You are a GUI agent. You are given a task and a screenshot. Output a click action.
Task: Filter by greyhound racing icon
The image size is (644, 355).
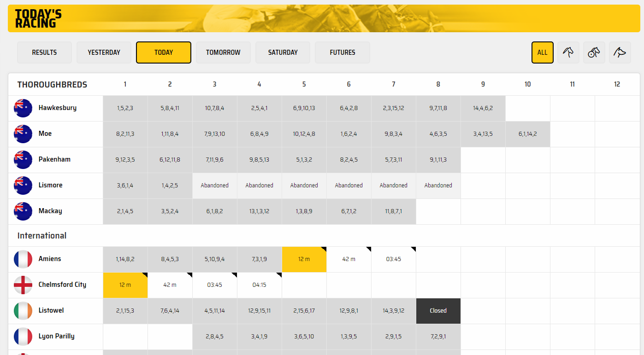click(620, 52)
